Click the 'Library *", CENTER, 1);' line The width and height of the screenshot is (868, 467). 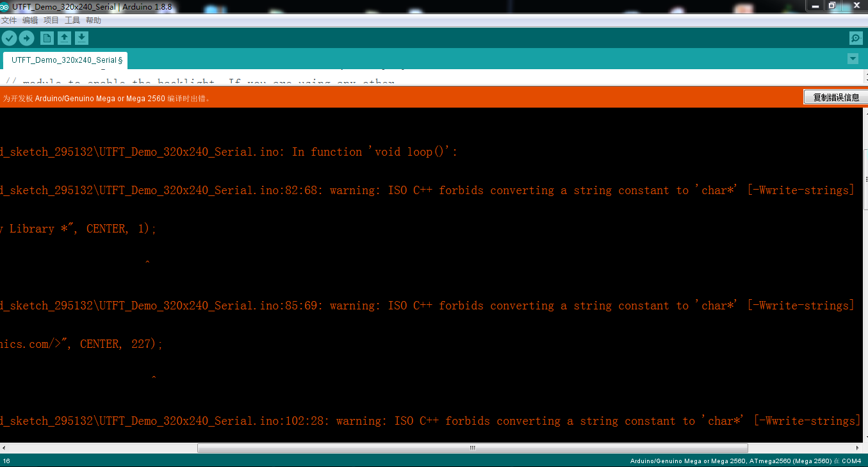pyautogui.click(x=78, y=229)
